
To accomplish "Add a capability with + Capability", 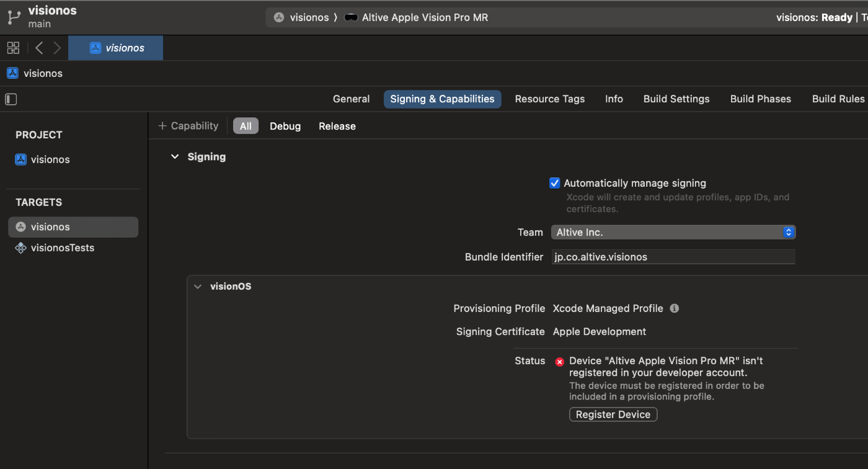I will pyautogui.click(x=188, y=126).
